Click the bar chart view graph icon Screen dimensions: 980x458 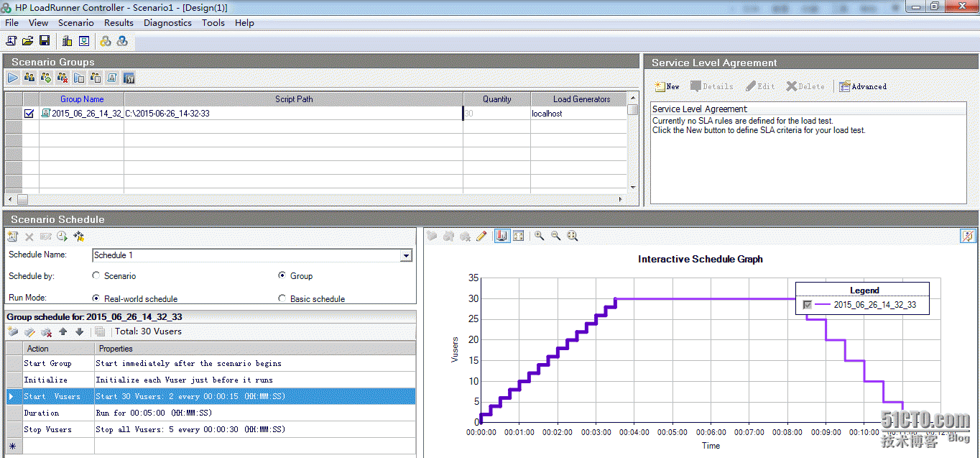click(x=501, y=236)
